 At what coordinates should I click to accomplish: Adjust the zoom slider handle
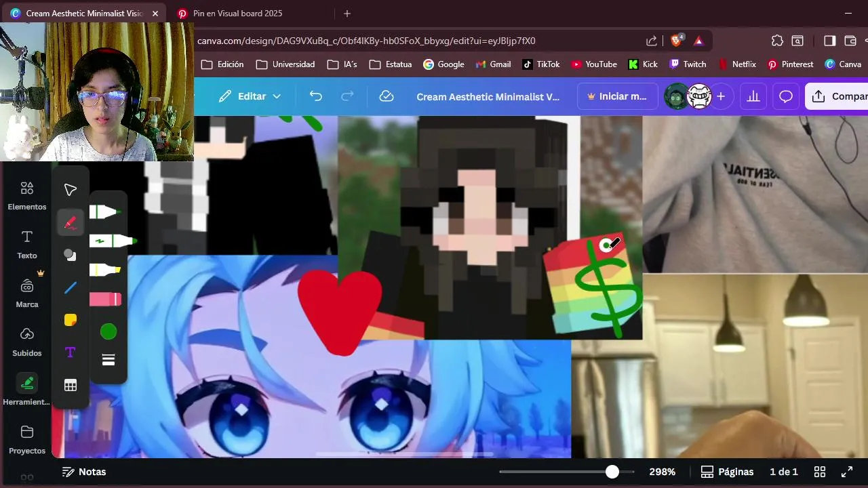612,472
